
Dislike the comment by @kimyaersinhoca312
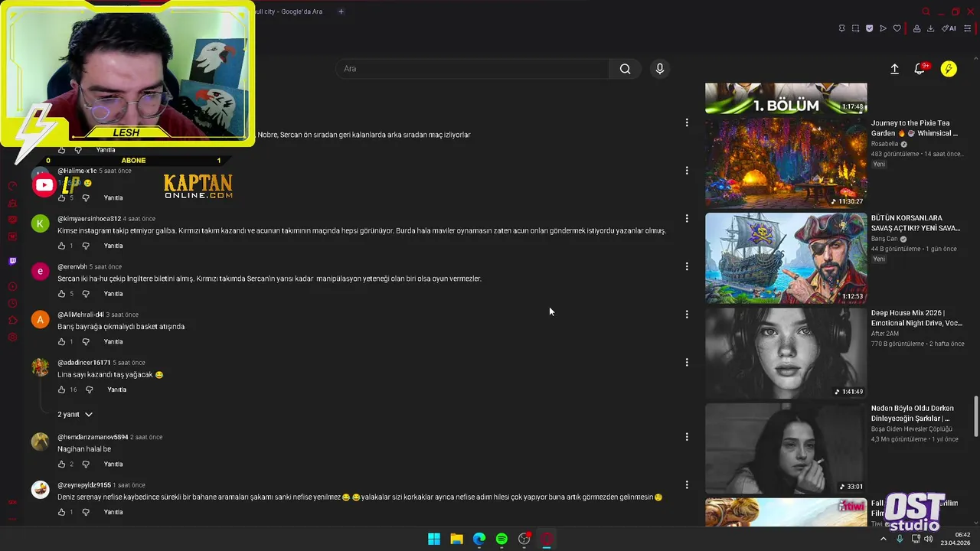pos(86,246)
